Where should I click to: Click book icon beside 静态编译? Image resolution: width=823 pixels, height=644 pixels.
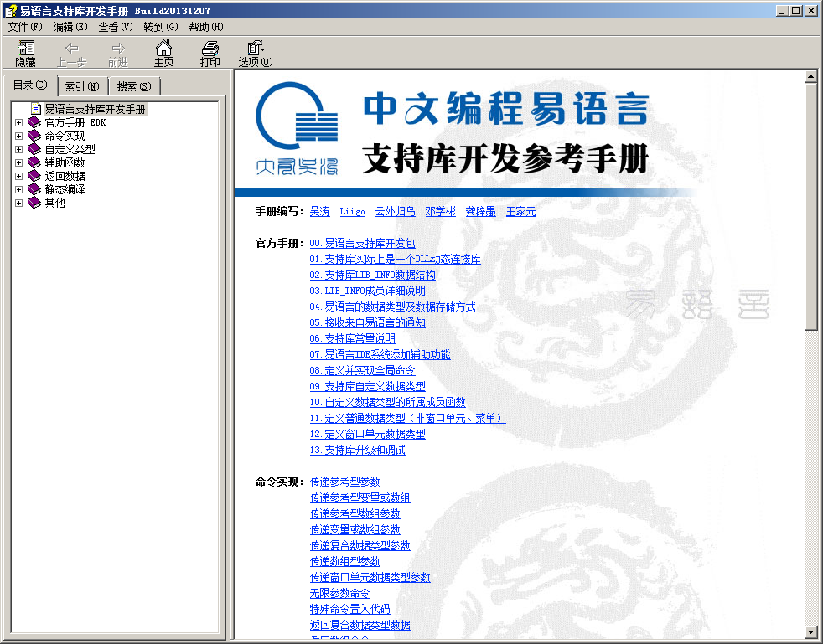click(x=34, y=189)
